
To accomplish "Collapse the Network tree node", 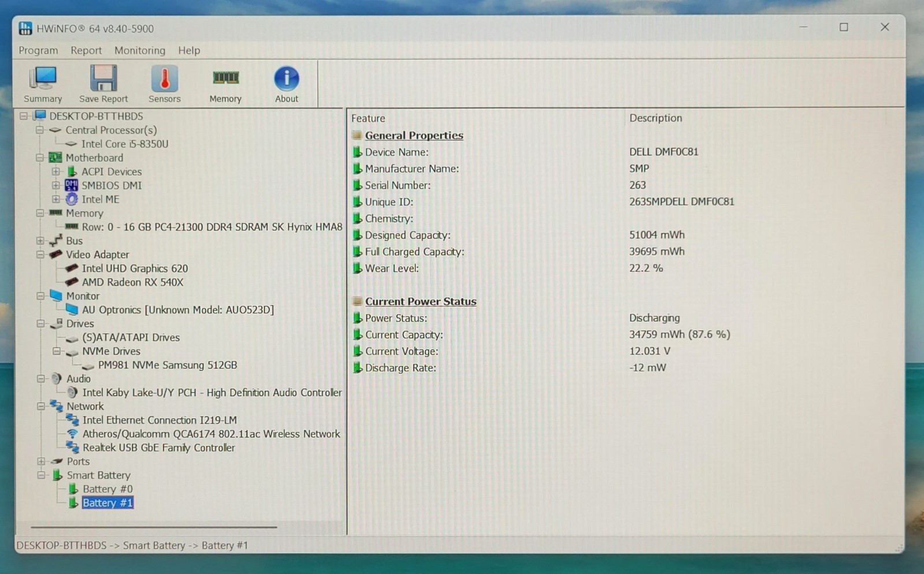I will 41,406.
